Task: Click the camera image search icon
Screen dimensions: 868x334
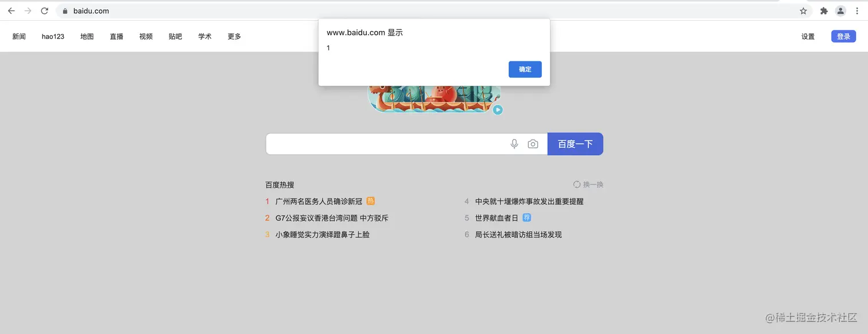Action: click(x=533, y=144)
